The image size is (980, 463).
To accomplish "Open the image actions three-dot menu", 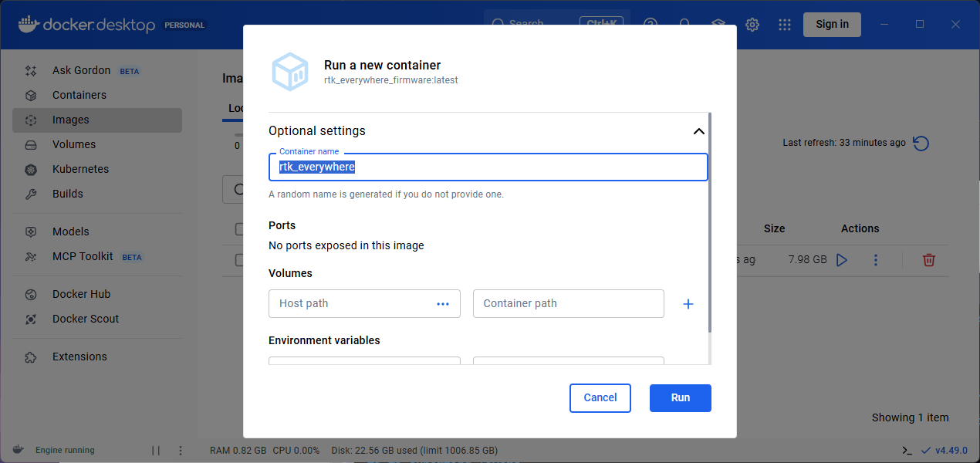I will [x=876, y=260].
